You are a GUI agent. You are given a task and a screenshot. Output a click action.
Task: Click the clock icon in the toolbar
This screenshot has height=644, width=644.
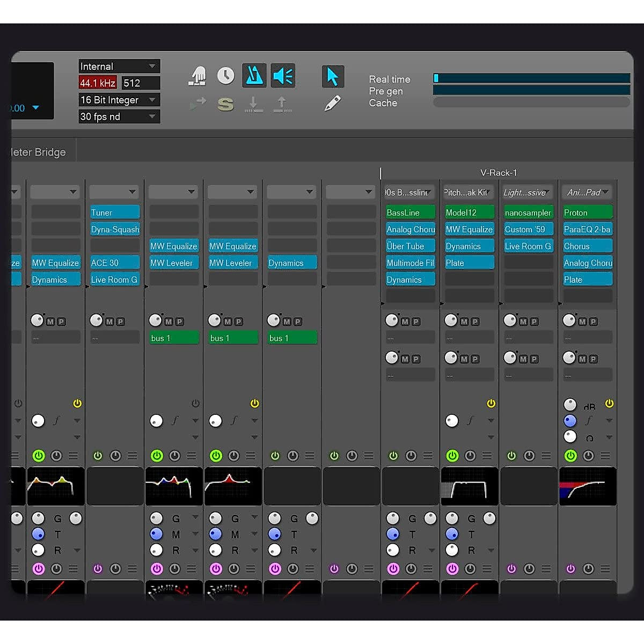coord(226,75)
